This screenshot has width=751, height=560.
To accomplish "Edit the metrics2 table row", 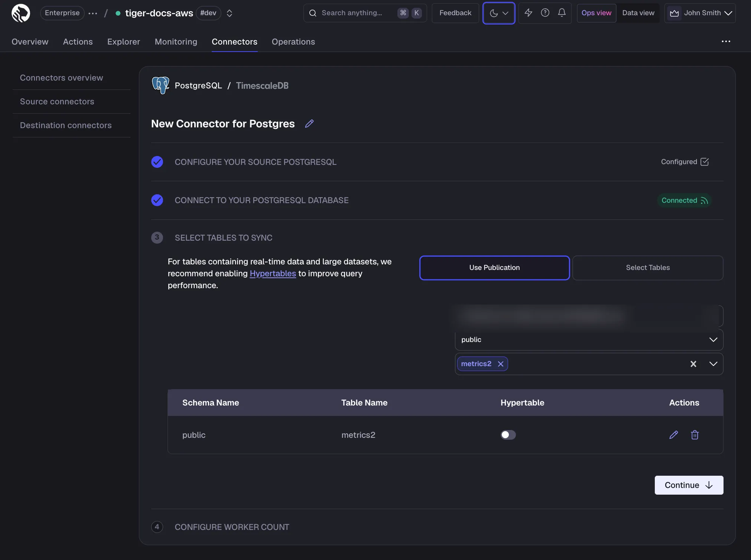I will point(674,435).
